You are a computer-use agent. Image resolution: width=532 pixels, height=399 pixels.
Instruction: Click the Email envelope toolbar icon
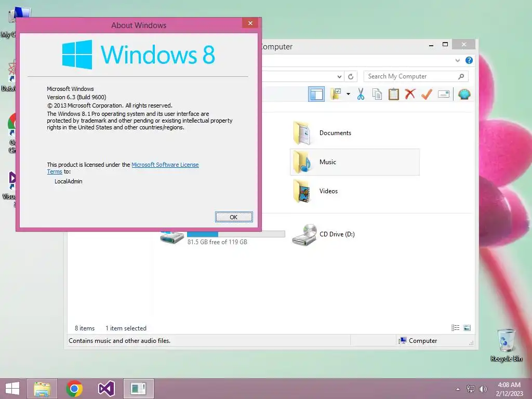click(x=444, y=94)
